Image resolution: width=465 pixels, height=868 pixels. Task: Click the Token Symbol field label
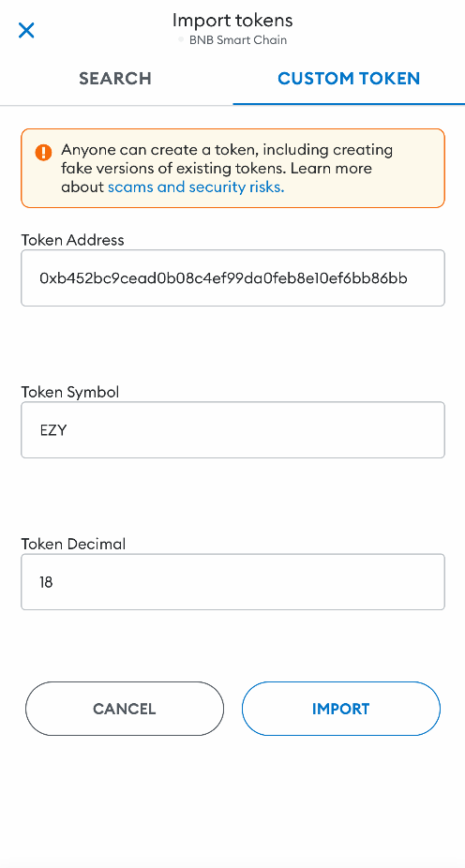tap(70, 392)
